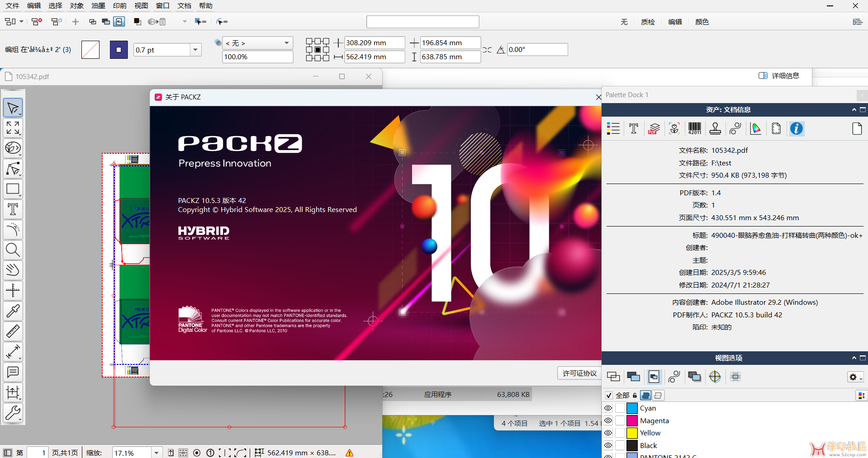
Task: Open the fonts asset icon
Action: (x=634, y=129)
